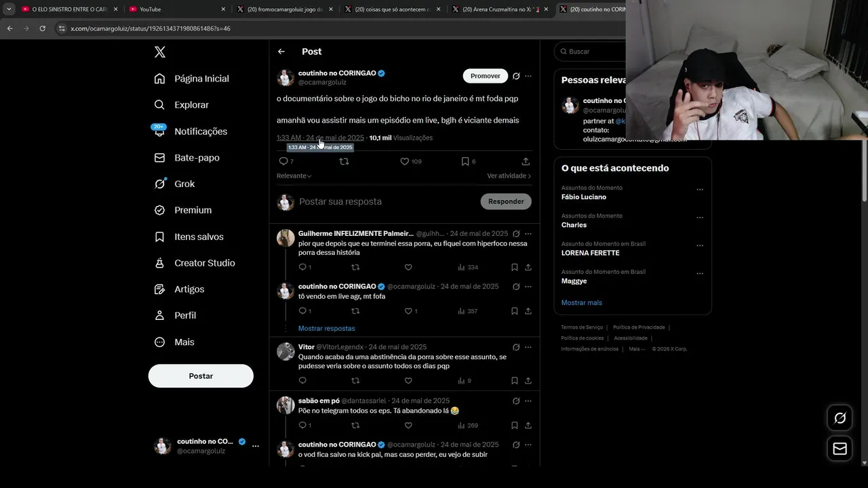Click Mostrar respostas link
This screenshot has width=868, height=488.
point(327,328)
